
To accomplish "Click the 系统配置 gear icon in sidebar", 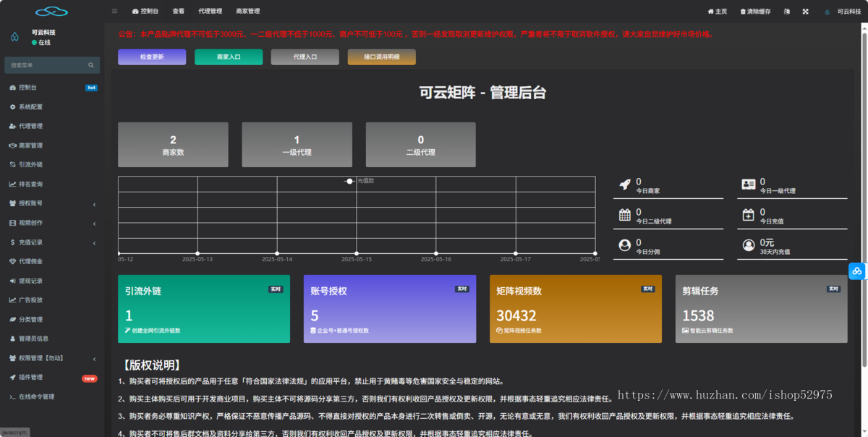I will (12, 107).
